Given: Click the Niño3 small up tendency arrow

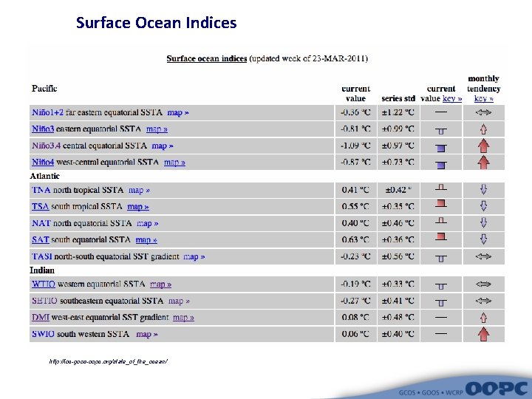Looking at the screenshot, I should tap(483, 129).
